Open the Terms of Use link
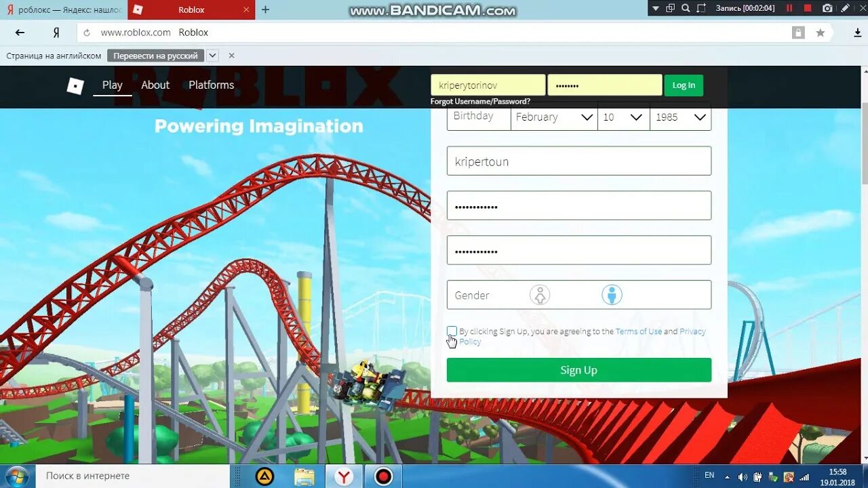Image resolution: width=868 pixels, height=488 pixels. [639, 331]
